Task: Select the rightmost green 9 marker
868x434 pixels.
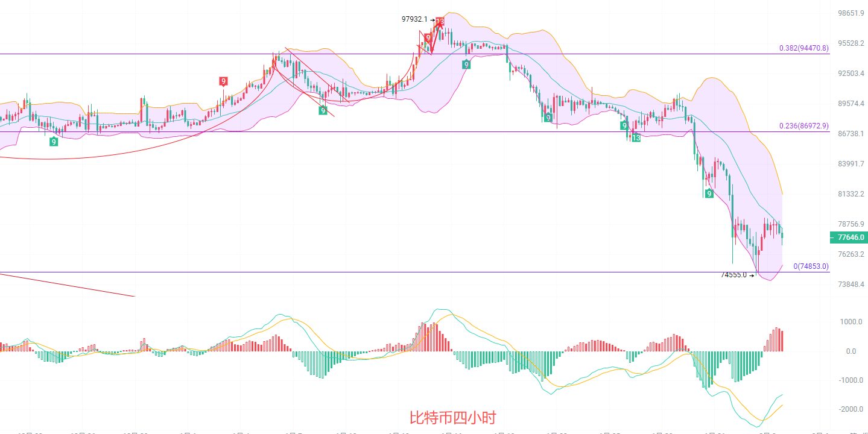Action: click(709, 193)
